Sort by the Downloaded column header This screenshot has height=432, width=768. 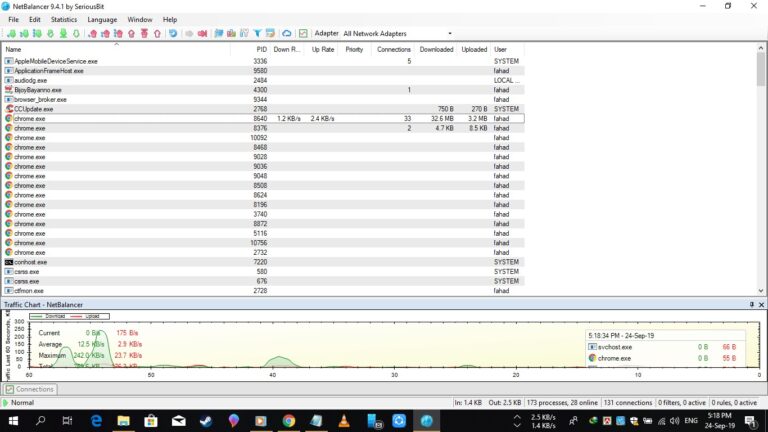point(436,49)
